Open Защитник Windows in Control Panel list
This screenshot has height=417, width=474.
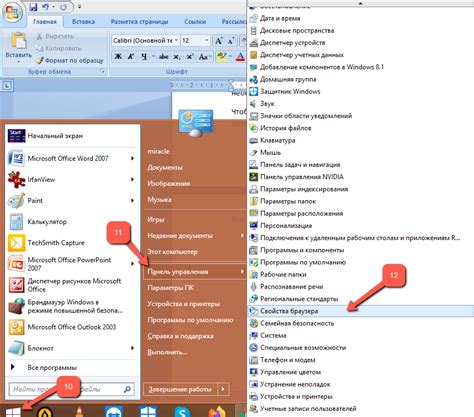285,91
